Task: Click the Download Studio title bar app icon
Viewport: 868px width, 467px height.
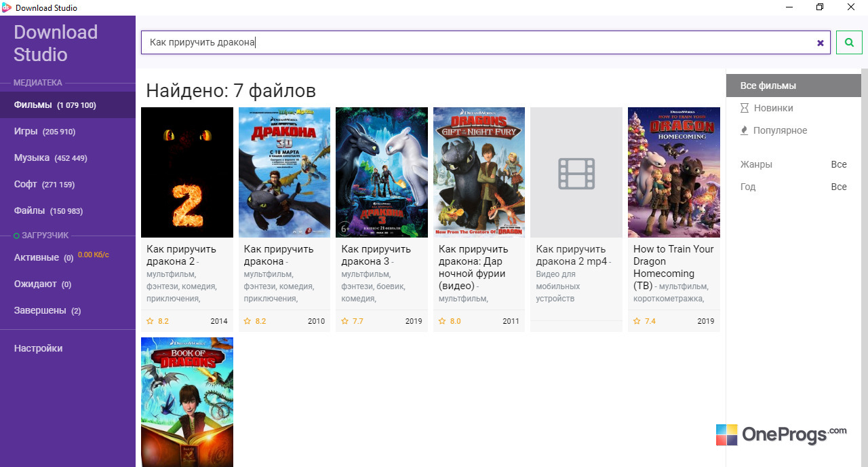Action: [x=7, y=7]
